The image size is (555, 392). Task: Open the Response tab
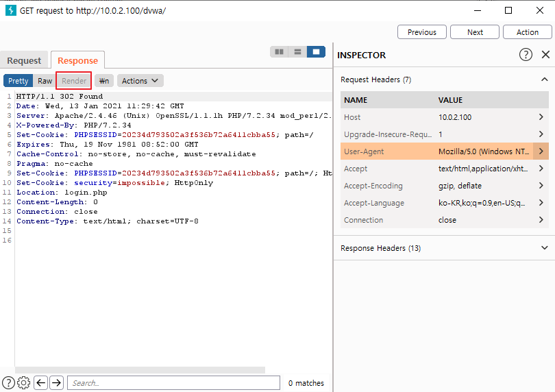[x=77, y=60]
